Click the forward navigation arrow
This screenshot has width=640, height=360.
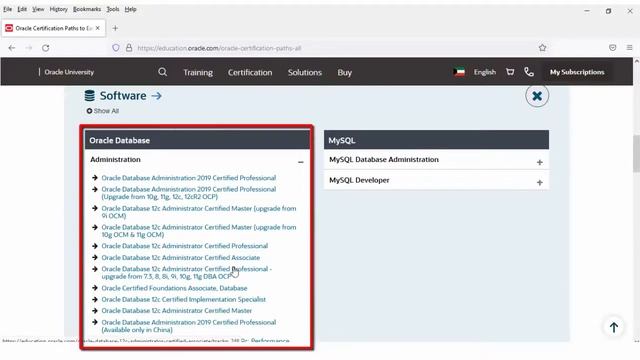[29, 48]
